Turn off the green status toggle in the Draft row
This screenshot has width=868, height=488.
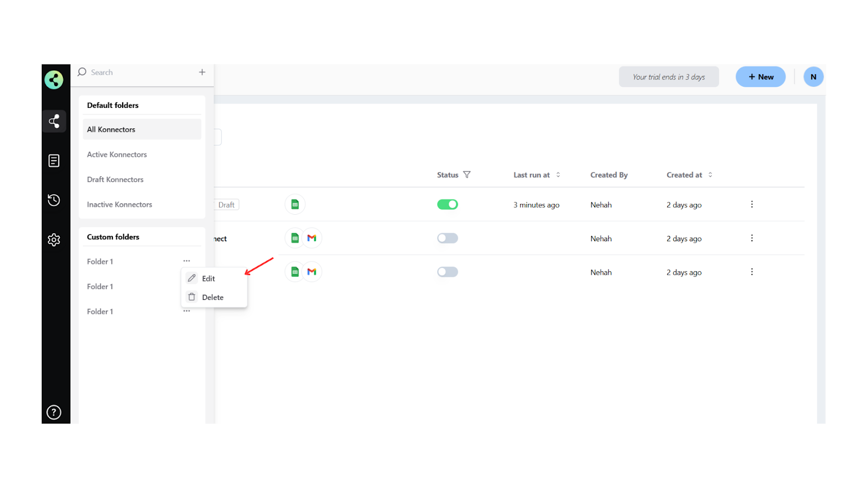(x=448, y=204)
